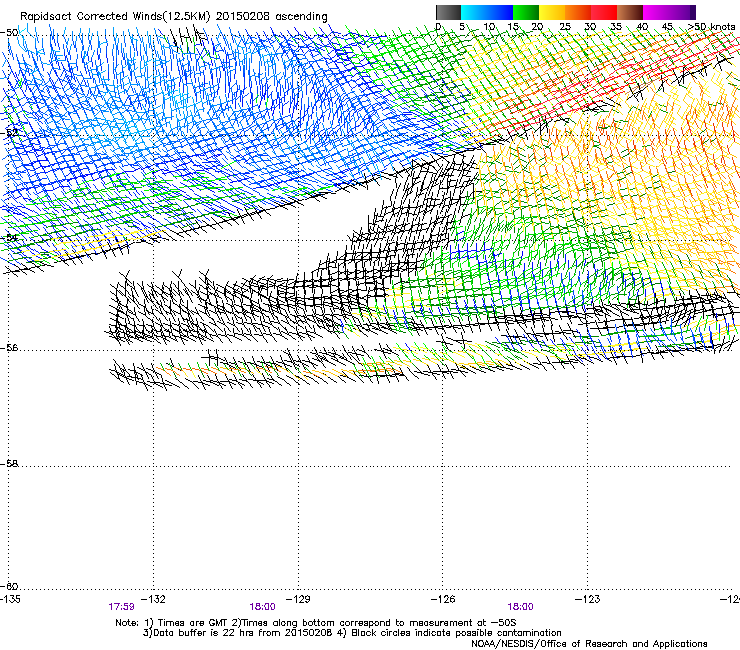Click the 'Times are GMT' note line
740x650 pixels.
(316, 623)
